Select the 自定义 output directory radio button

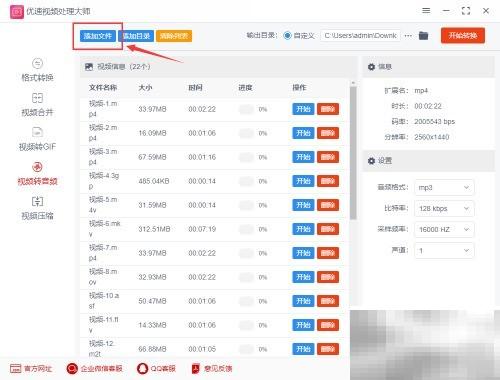287,35
